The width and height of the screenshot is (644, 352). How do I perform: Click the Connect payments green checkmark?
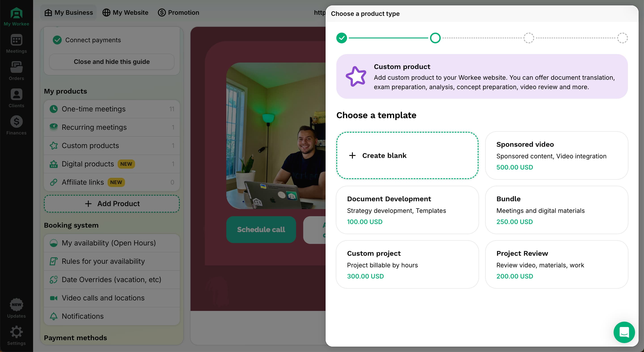57,40
